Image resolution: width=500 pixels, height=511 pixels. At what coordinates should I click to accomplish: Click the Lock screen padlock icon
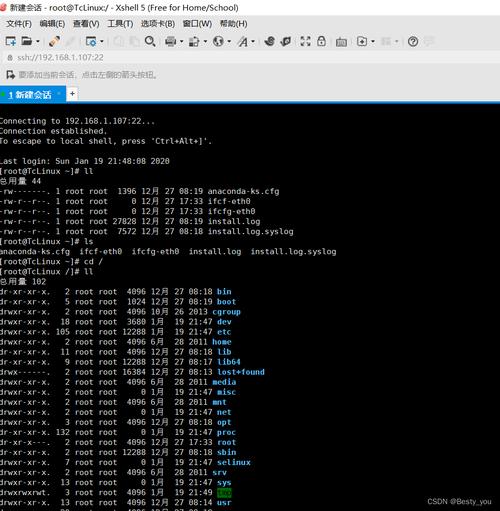point(321,41)
